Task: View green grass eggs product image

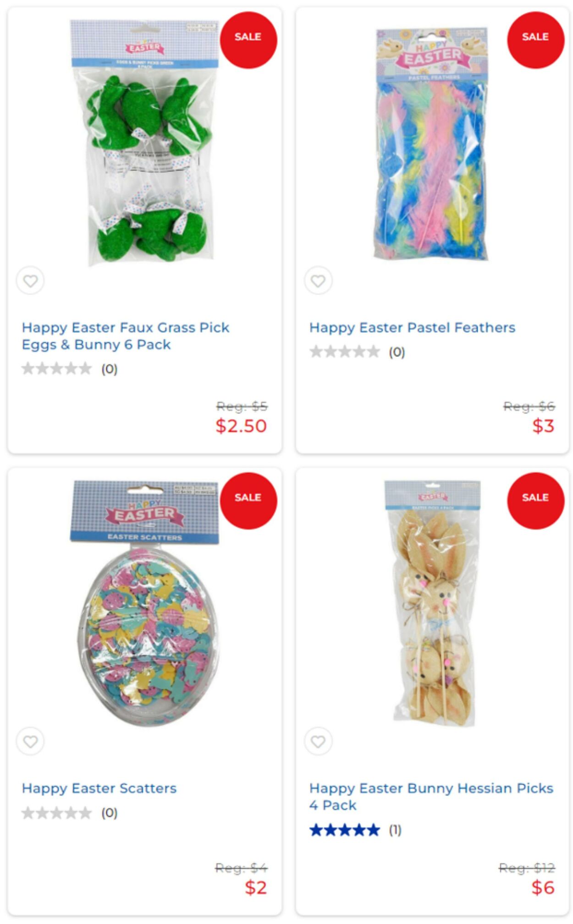Action: click(144, 142)
